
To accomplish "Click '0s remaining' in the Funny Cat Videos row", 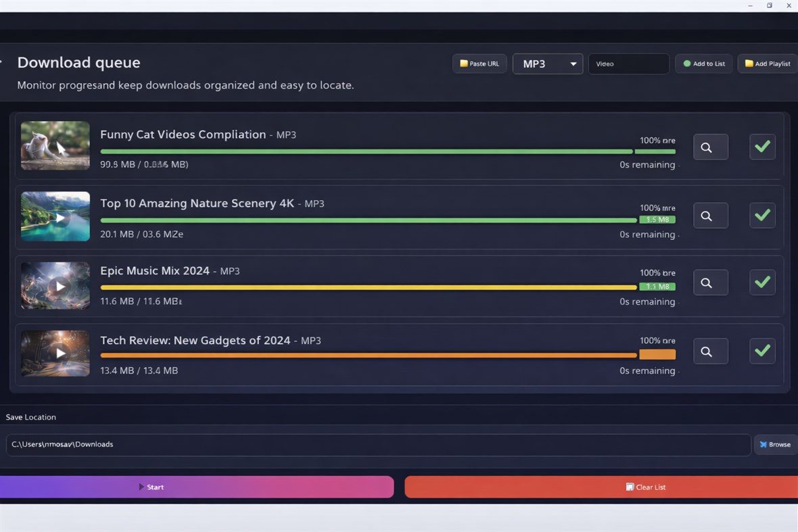I will pyautogui.click(x=647, y=165).
